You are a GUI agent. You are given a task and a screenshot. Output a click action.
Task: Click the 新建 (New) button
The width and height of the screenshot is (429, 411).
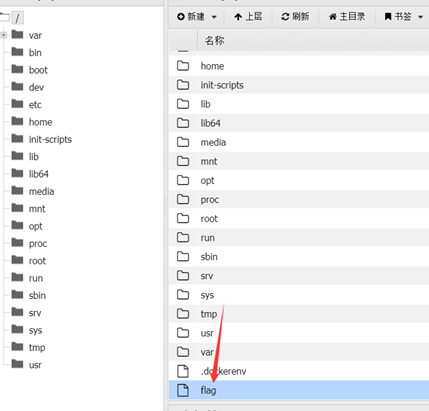click(x=191, y=17)
